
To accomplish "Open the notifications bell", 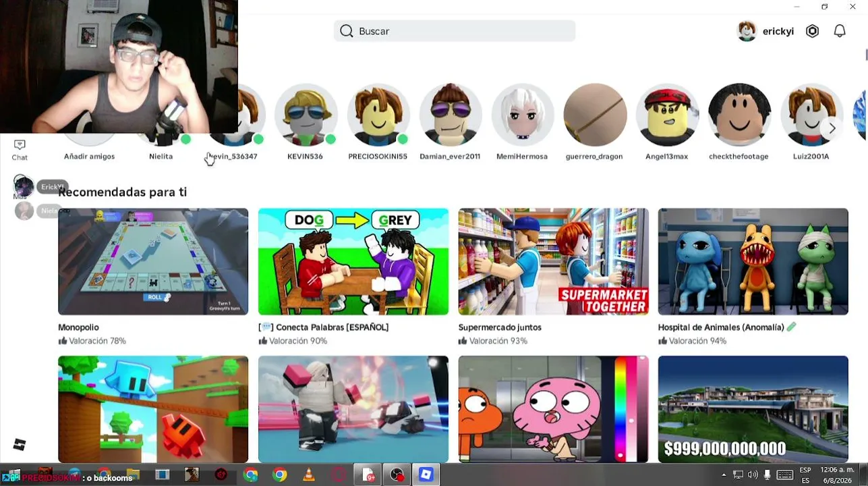I will click(840, 31).
